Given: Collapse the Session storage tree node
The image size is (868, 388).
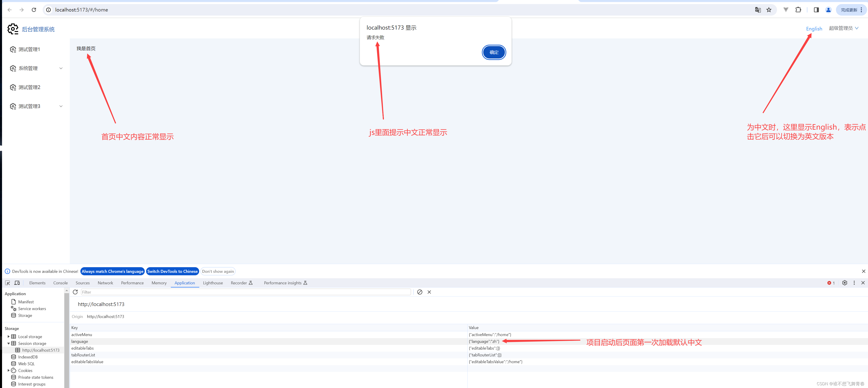Looking at the screenshot, I should (8, 344).
